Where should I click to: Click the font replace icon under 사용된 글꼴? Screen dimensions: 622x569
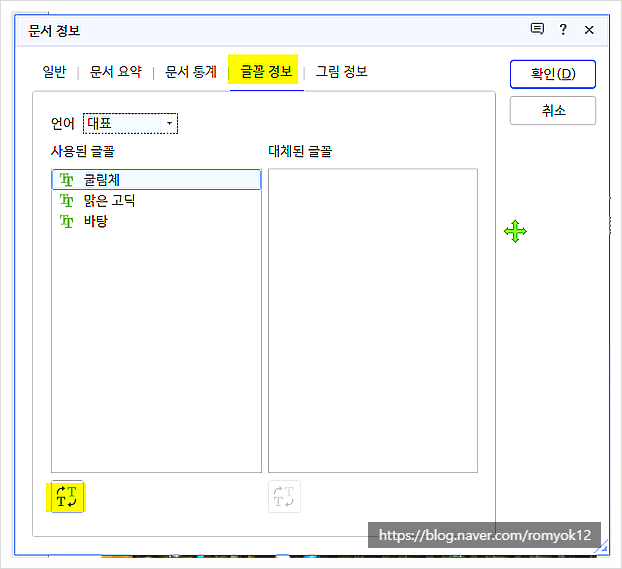click(x=67, y=496)
